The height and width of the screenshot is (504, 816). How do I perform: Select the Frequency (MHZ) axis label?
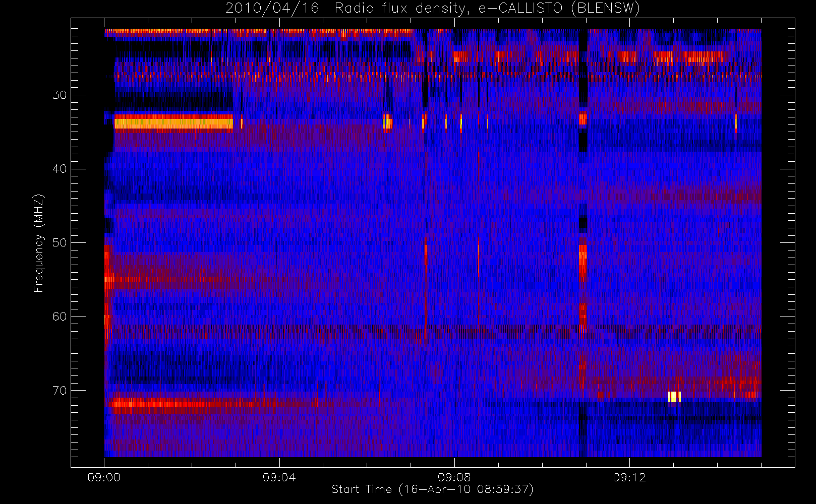click(x=38, y=243)
